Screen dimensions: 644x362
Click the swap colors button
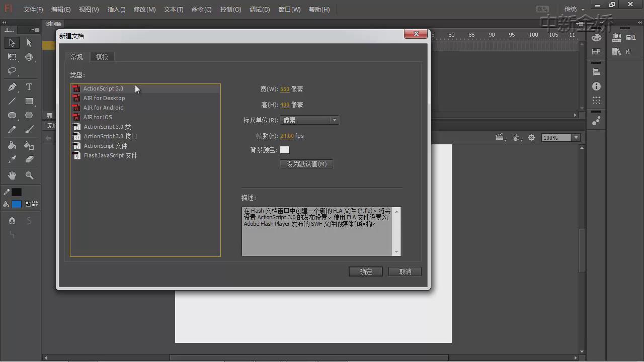(35, 204)
